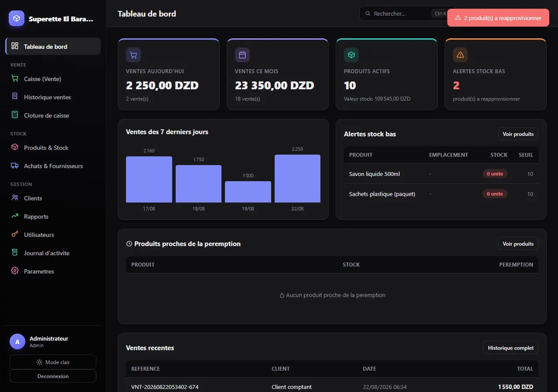Click the Rapports trend chart icon

coord(15,216)
